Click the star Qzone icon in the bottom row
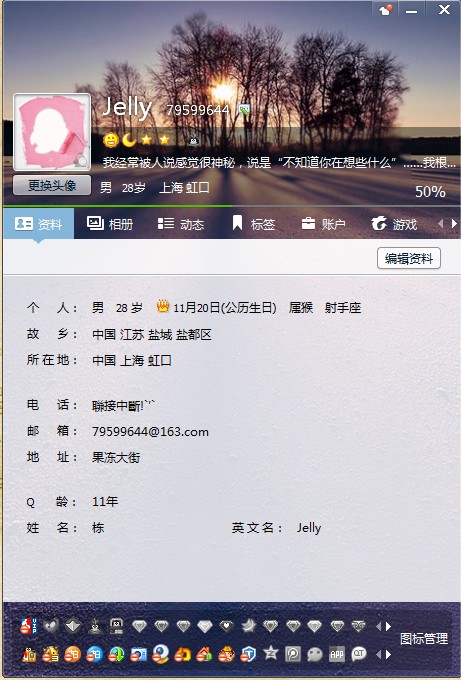This screenshot has width=461, height=680. point(271,653)
